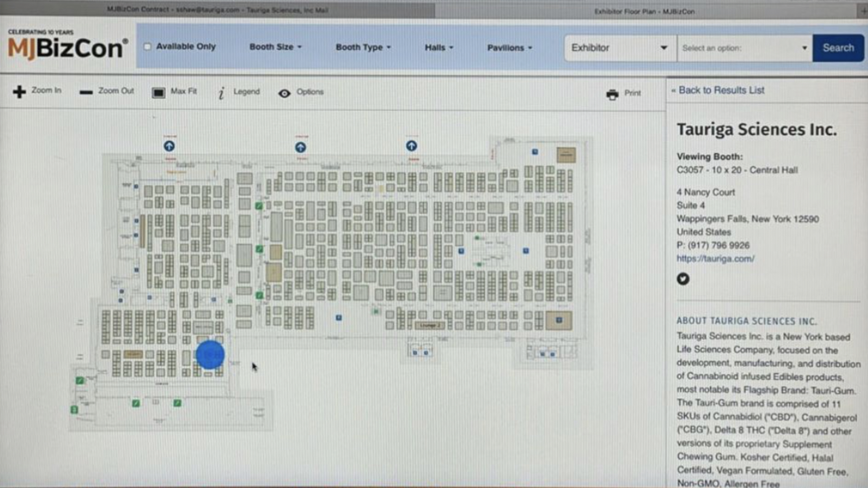
Task: Expand the Booth Size dropdown
Action: point(275,47)
